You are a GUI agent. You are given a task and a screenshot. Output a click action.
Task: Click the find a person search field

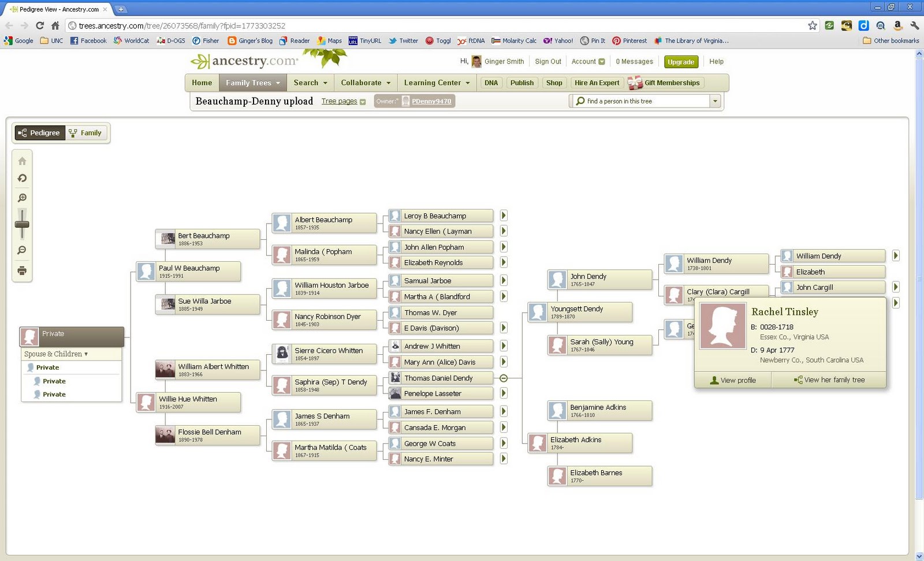click(x=641, y=101)
